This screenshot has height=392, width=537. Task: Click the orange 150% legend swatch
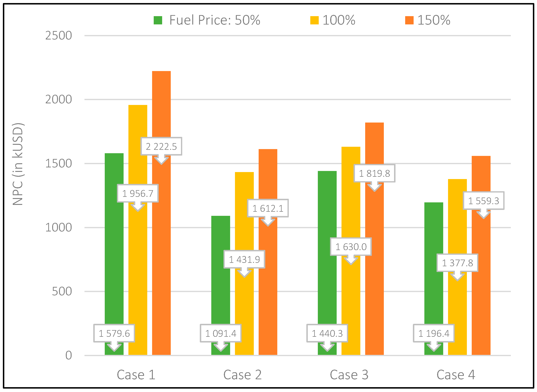[409, 20]
